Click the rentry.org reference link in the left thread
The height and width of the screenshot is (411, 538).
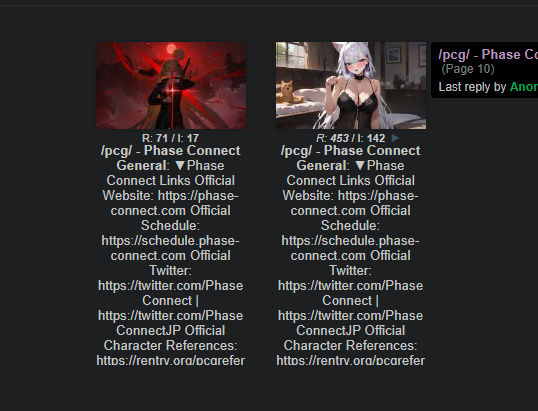point(171,360)
